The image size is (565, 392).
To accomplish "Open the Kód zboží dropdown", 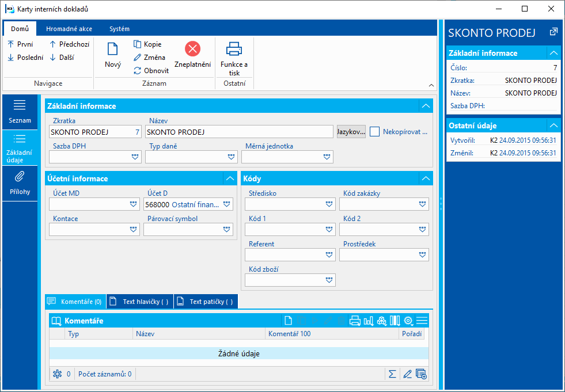I will tap(329, 280).
